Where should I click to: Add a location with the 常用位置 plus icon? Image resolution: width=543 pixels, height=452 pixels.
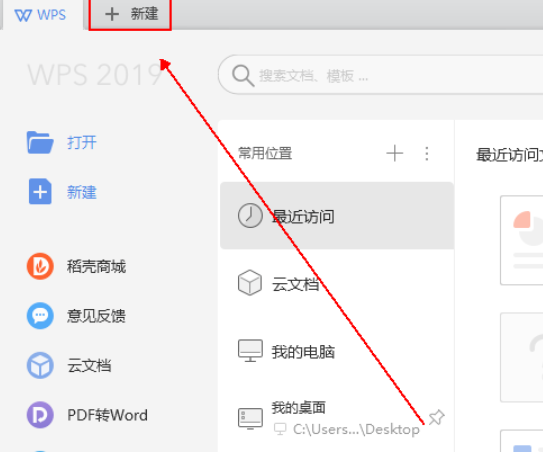[x=394, y=153]
